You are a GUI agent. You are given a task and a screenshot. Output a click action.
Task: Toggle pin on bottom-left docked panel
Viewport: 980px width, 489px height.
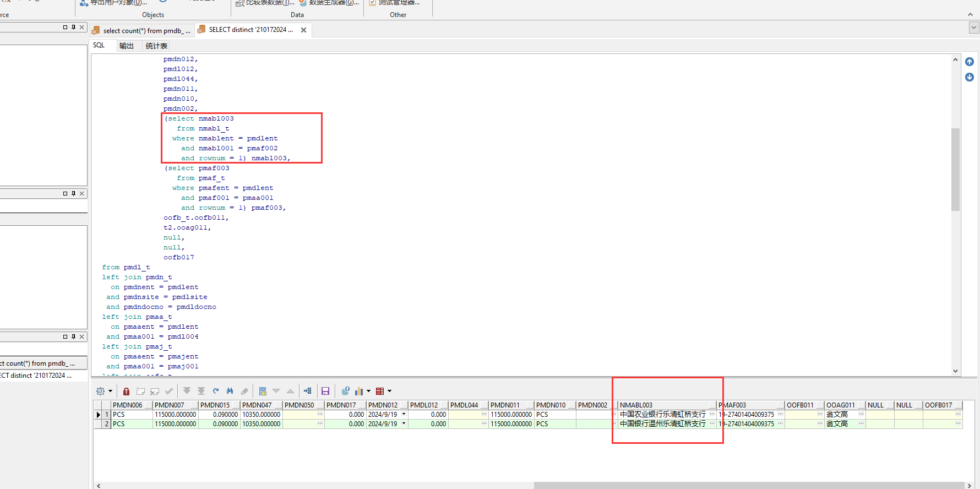[x=73, y=336]
